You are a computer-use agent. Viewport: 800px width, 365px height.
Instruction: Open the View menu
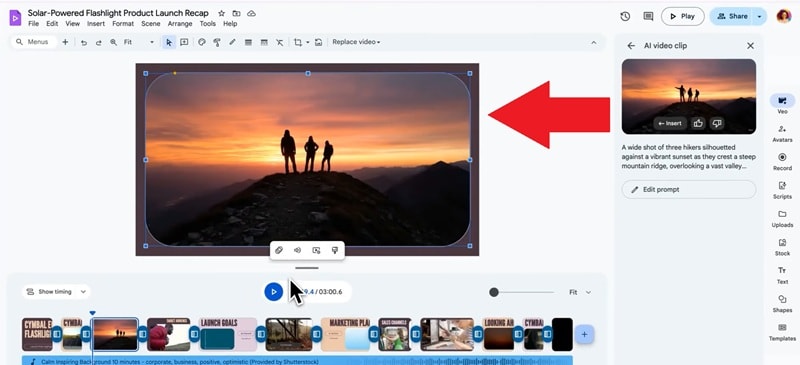(x=72, y=23)
